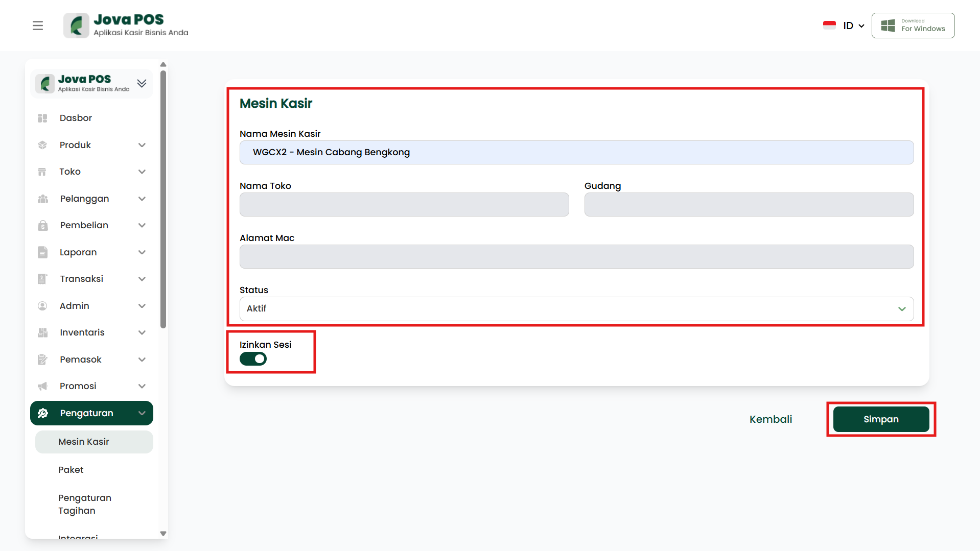Click the Kembali link
The image size is (980, 551).
point(771,419)
